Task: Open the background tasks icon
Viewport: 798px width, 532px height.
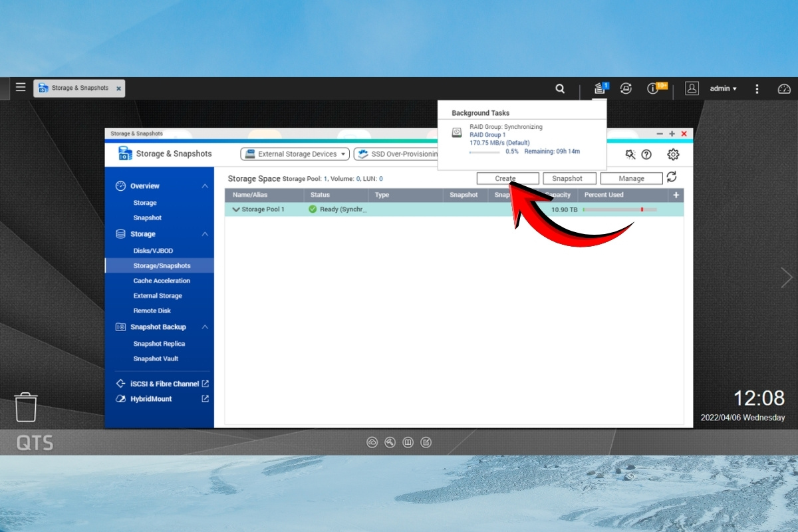Action: click(600, 88)
